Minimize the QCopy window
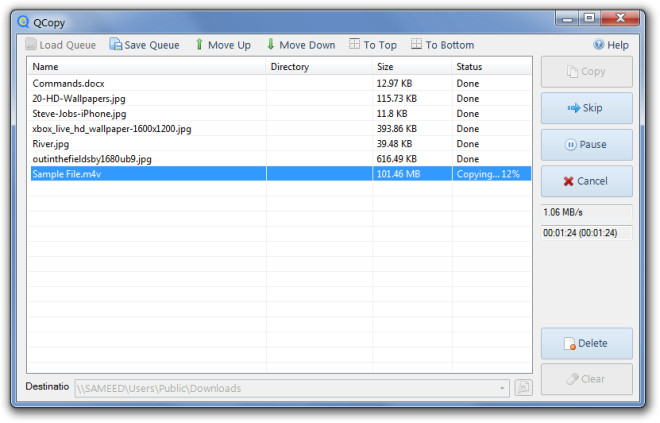 [x=567, y=19]
